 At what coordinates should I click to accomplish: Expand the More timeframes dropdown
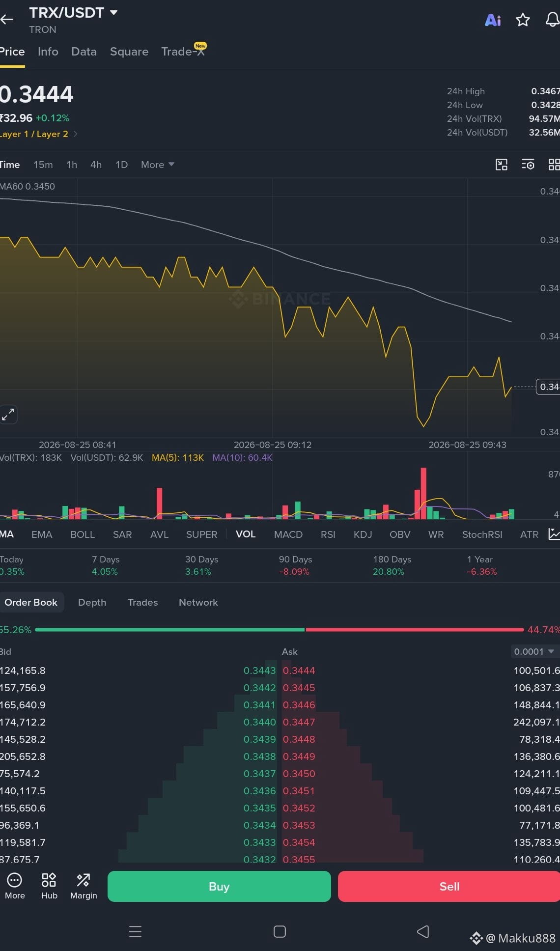158,165
